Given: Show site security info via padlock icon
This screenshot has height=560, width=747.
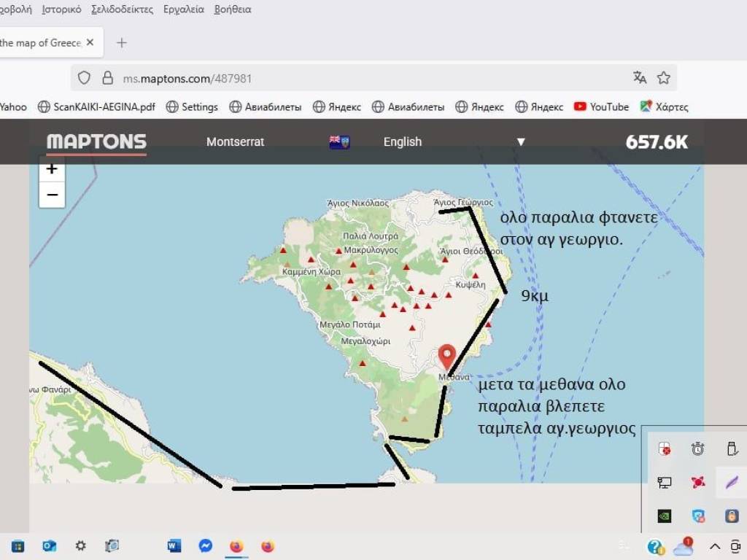Looking at the screenshot, I should (x=108, y=78).
